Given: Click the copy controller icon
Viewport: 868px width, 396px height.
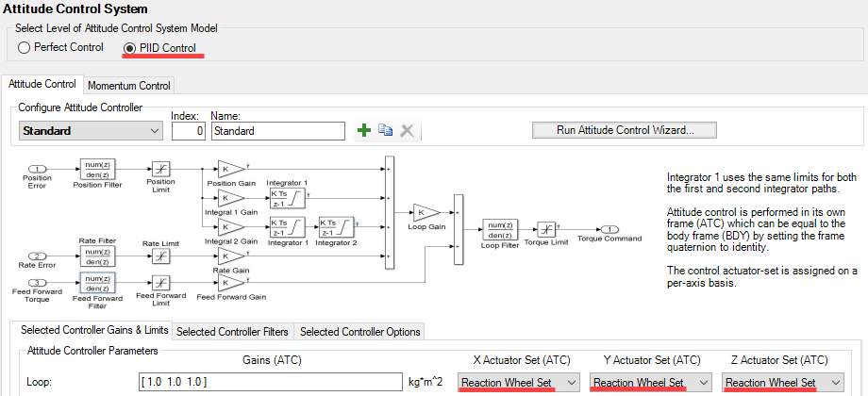Looking at the screenshot, I should click(x=385, y=131).
